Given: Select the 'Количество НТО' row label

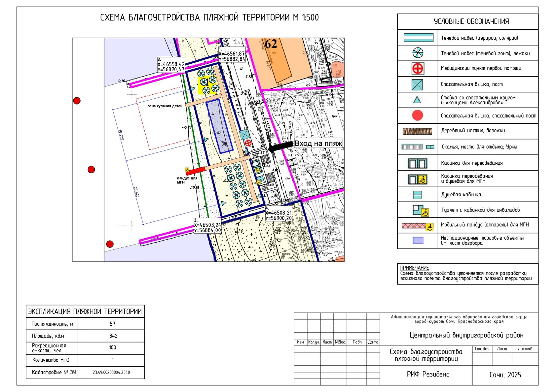Looking at the screenshot, I should [x=51, y=360].
